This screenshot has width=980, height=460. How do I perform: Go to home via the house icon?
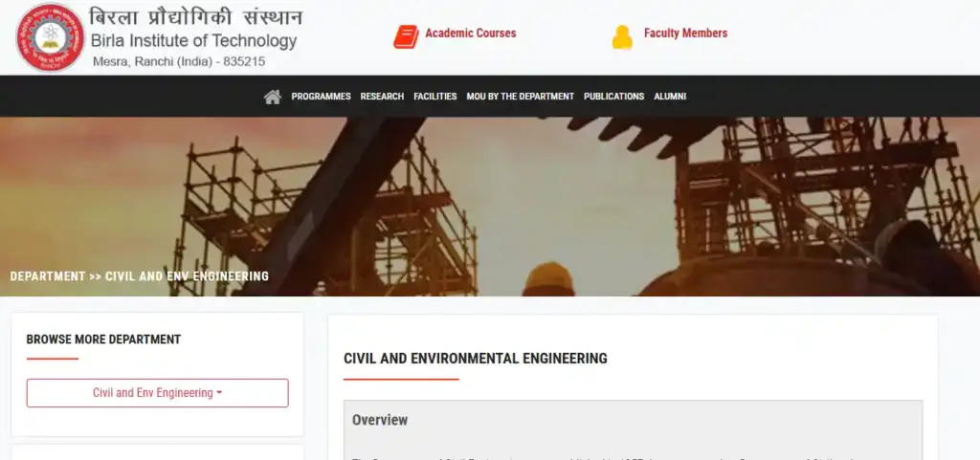coord(272,97)
